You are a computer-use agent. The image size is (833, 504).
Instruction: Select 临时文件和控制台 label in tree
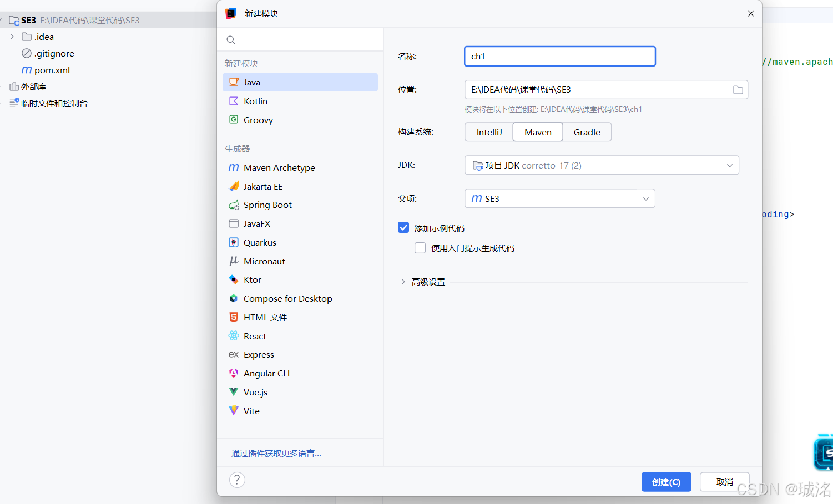pyautogui.click(x=54, y=103)
